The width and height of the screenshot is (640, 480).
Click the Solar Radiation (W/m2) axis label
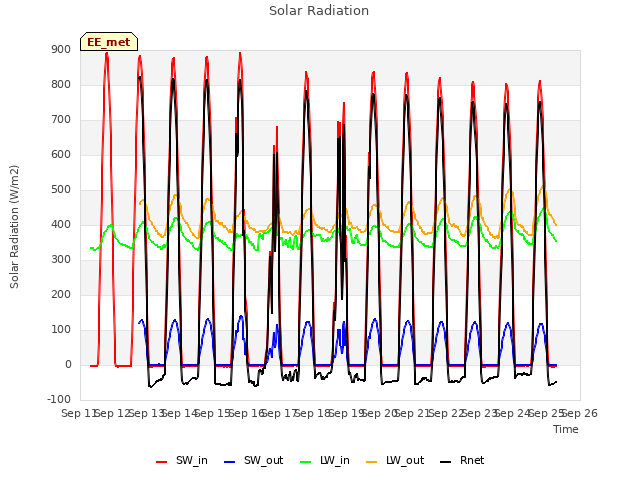click(14, 227)
